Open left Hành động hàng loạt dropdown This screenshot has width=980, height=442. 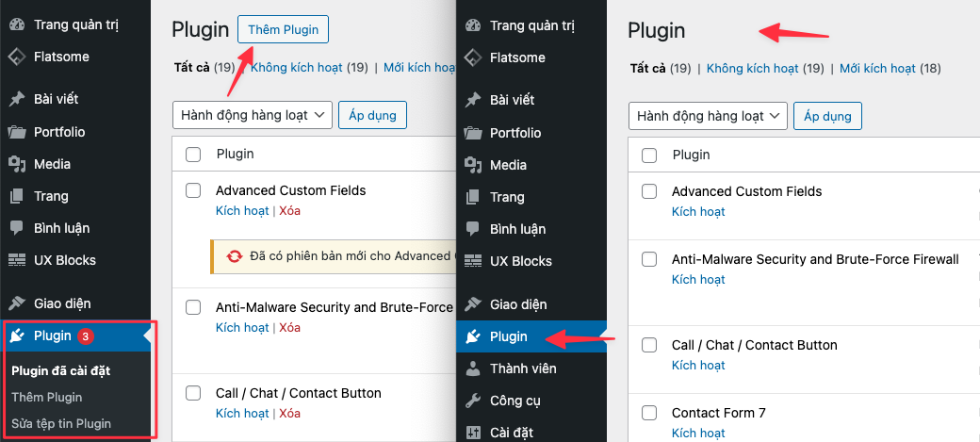pos(252,115)
